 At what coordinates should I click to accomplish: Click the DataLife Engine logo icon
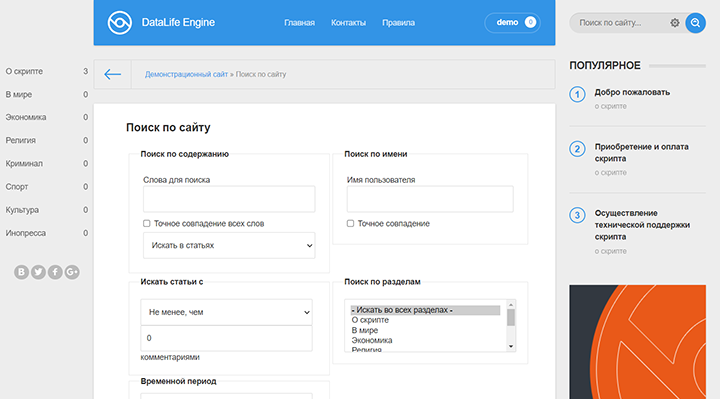[x=119, y=22]
